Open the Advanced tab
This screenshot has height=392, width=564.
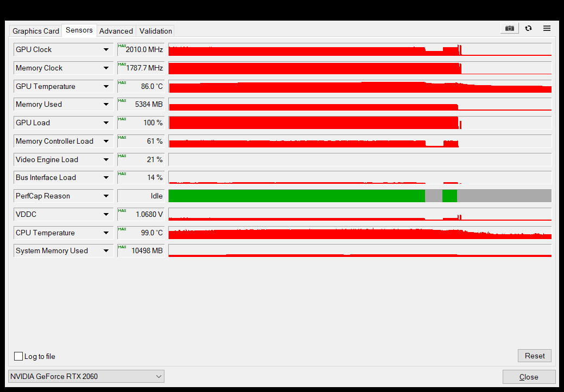116,31
